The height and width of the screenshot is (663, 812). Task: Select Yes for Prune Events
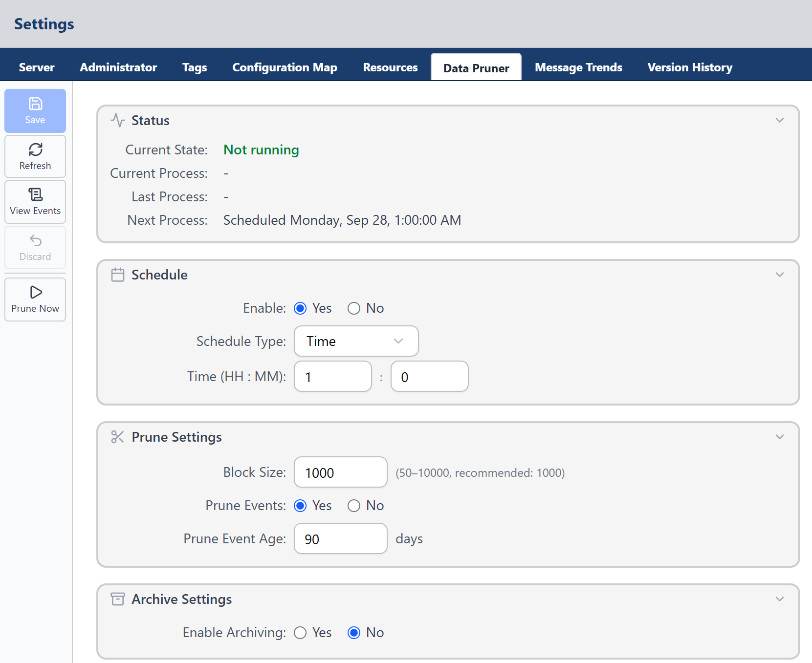300,506
